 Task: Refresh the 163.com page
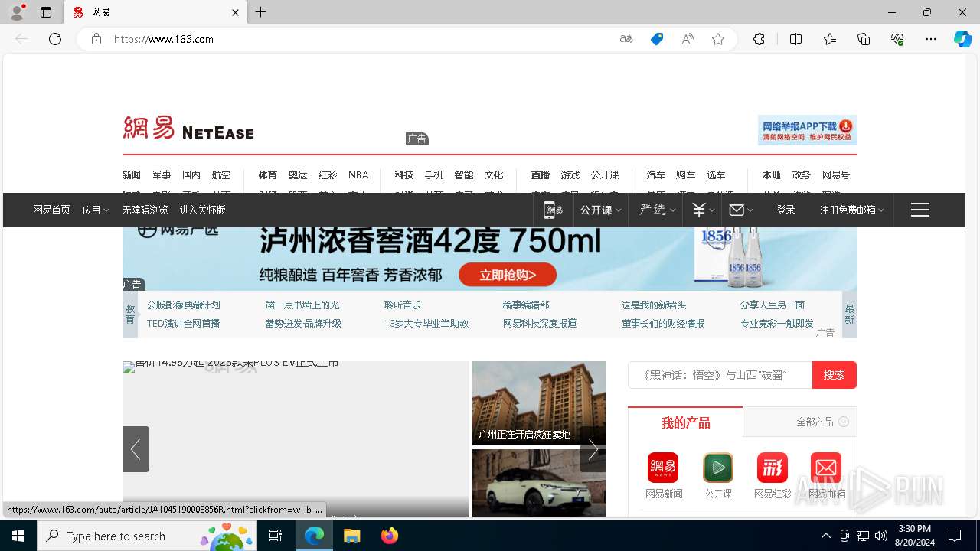pos(55,39)
